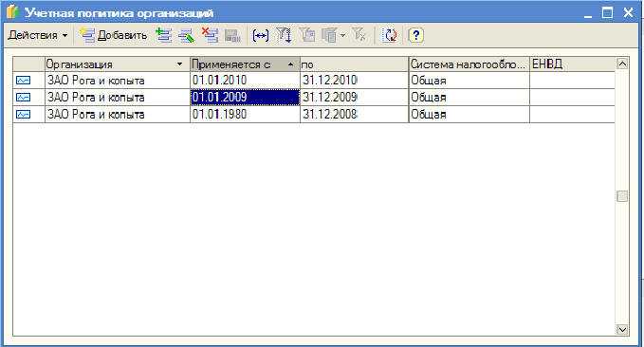Click the date interval icon in toolbar
This screenshot has height=347, width=644.
click(261, 35)
